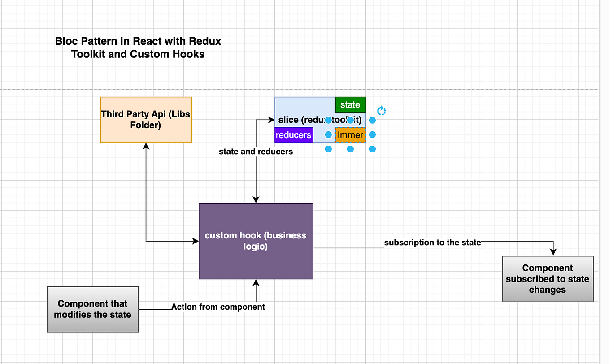
Task: Click the rotation handle icon near the Immer shape
Action: pyautogui.click(x=381, y=110)
